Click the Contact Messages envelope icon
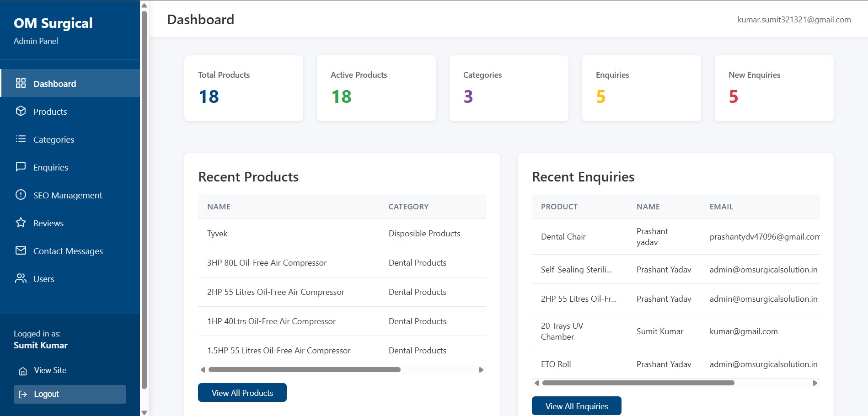 tap(21, 251)
